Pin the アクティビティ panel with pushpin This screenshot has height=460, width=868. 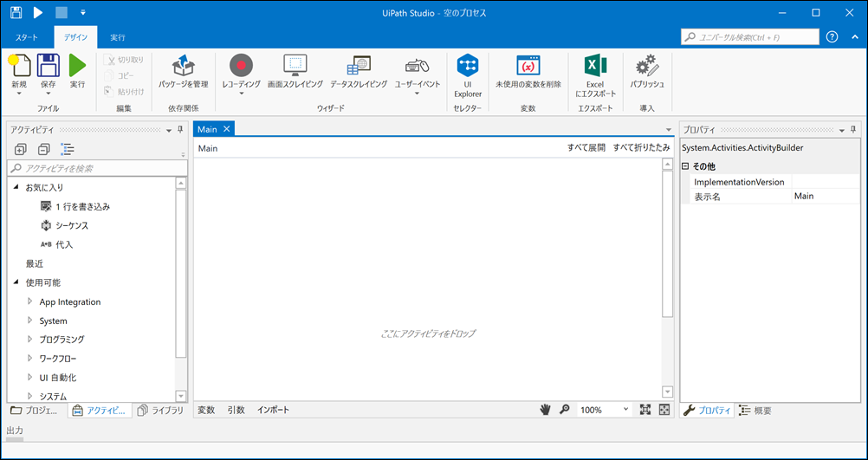(x=180, y=130)
